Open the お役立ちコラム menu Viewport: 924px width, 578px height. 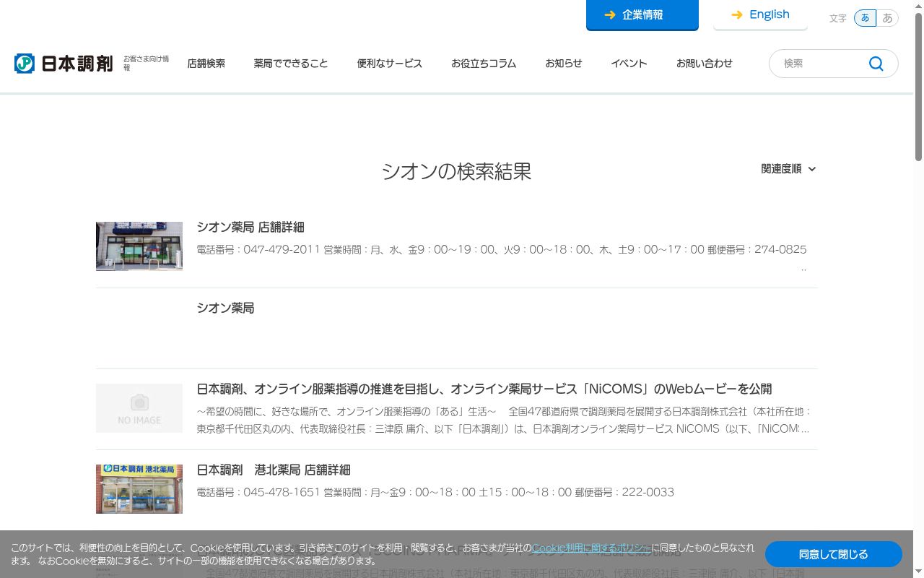pos(484,64)
